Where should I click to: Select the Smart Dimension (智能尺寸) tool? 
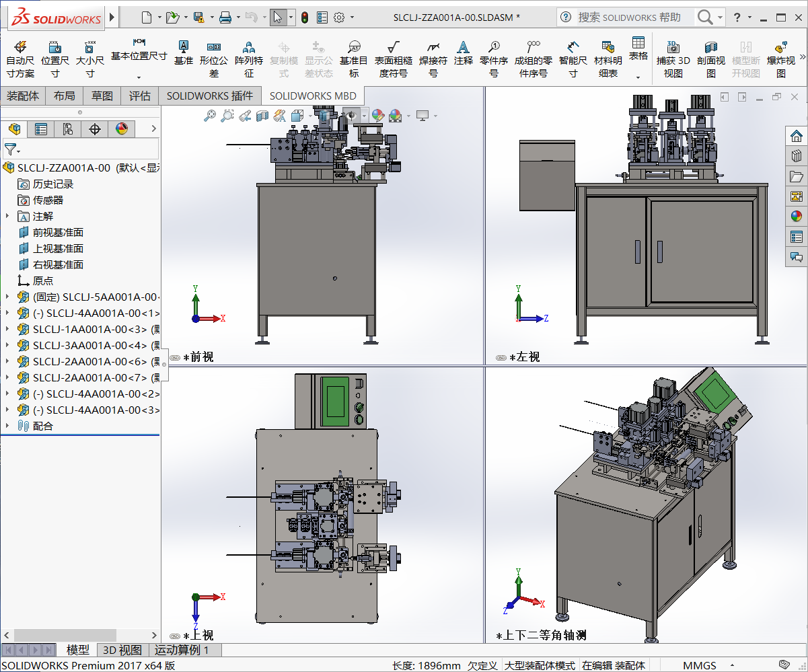tap(573, 59)
